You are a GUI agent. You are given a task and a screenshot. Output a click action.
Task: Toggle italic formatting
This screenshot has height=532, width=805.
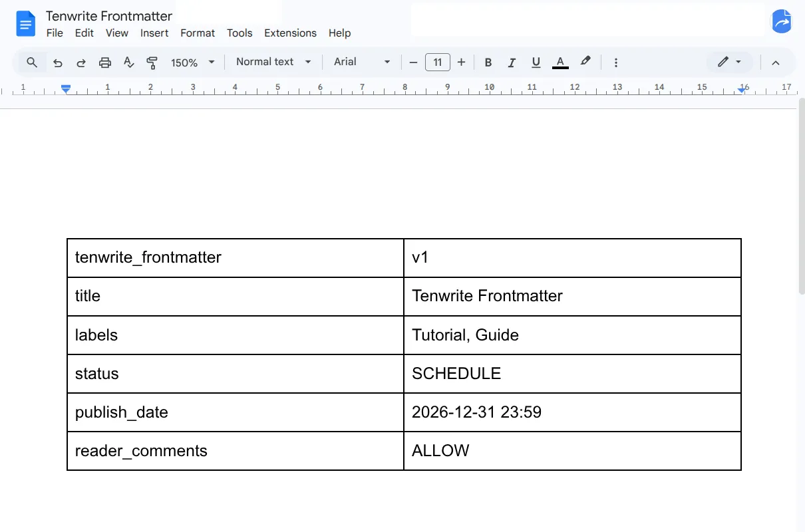512,62
